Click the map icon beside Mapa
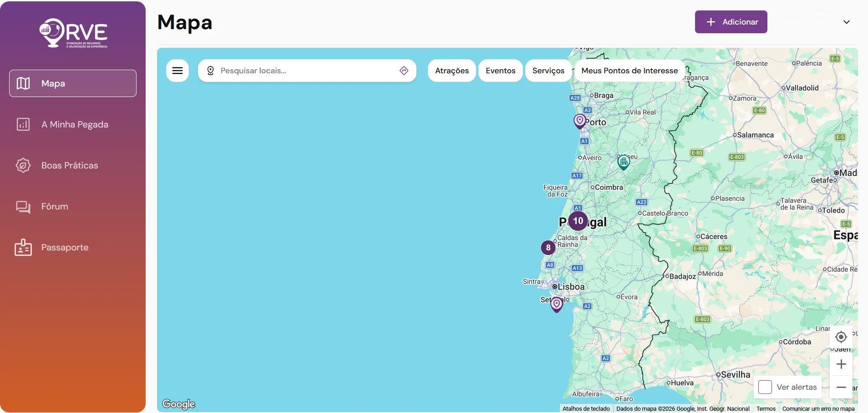 [x=23, y=83]
